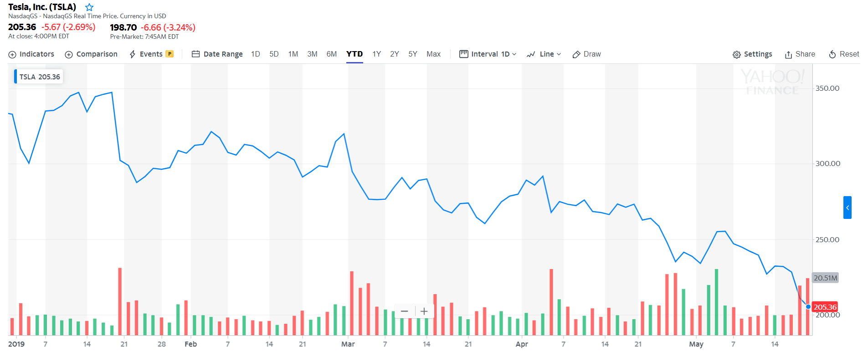The height and width of the screenshot is (358, 868).
Task: Select the Draw tool
Action: pyautogui.click(x=586, y=54)
